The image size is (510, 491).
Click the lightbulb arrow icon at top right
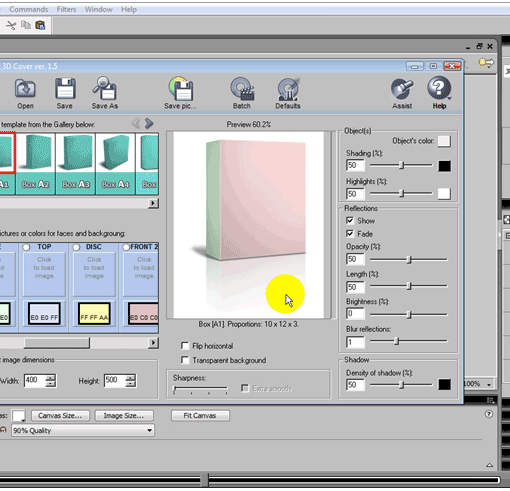[486, 62]
